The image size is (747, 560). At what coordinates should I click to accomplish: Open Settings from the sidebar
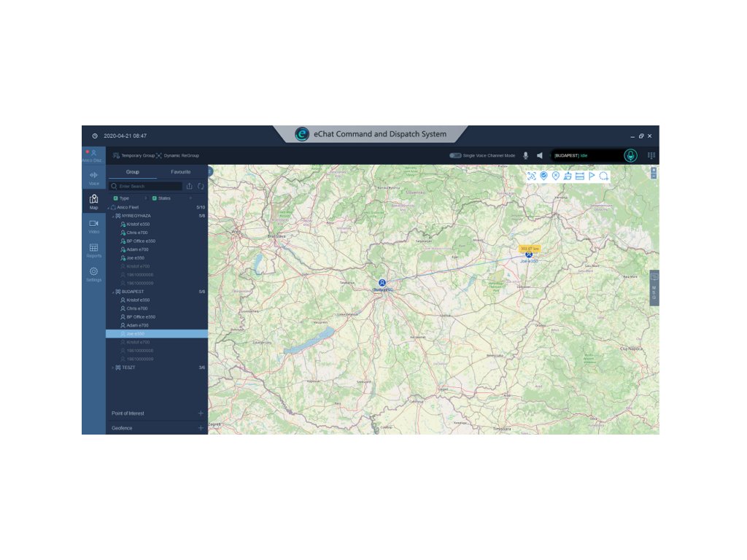(x=94, y=274)
